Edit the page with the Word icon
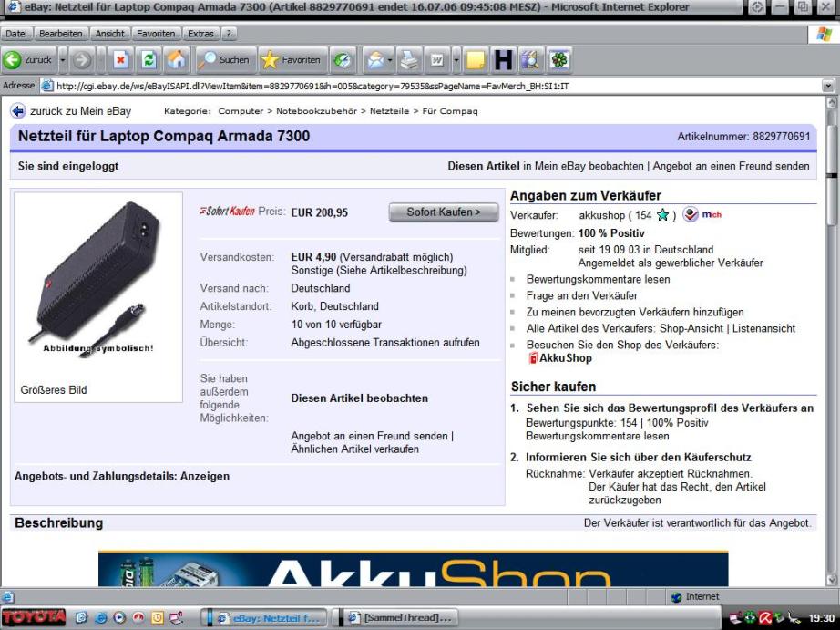 (437, 60)
